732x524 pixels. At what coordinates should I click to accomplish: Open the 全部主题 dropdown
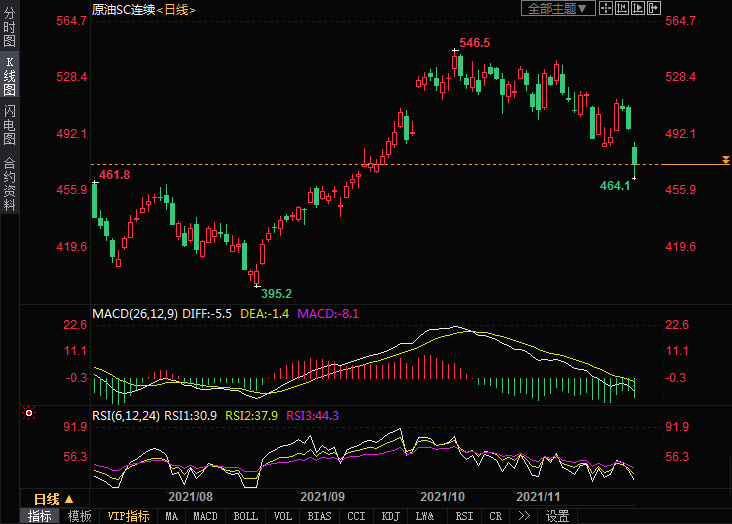click(x=558, y=8)
